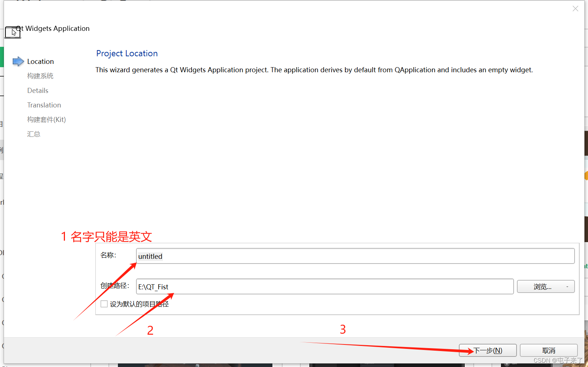Click the 例 sidebar item on the left edge

[x=1, y=149]
